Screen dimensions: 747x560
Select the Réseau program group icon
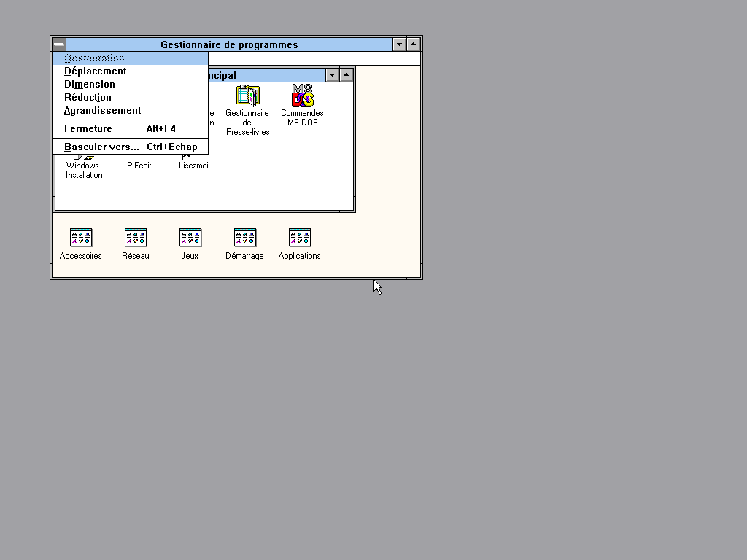pyautogui.click(x=136, y=238)
